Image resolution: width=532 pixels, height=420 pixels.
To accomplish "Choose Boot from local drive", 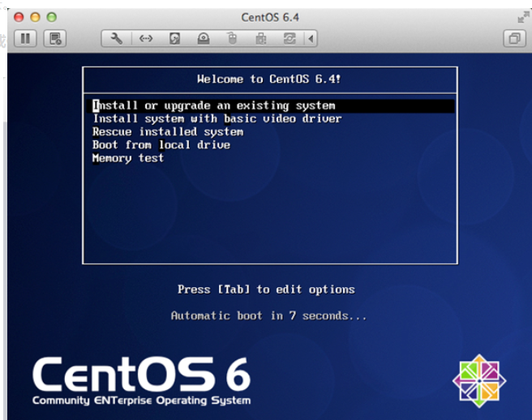I will (x=161, y=144).
